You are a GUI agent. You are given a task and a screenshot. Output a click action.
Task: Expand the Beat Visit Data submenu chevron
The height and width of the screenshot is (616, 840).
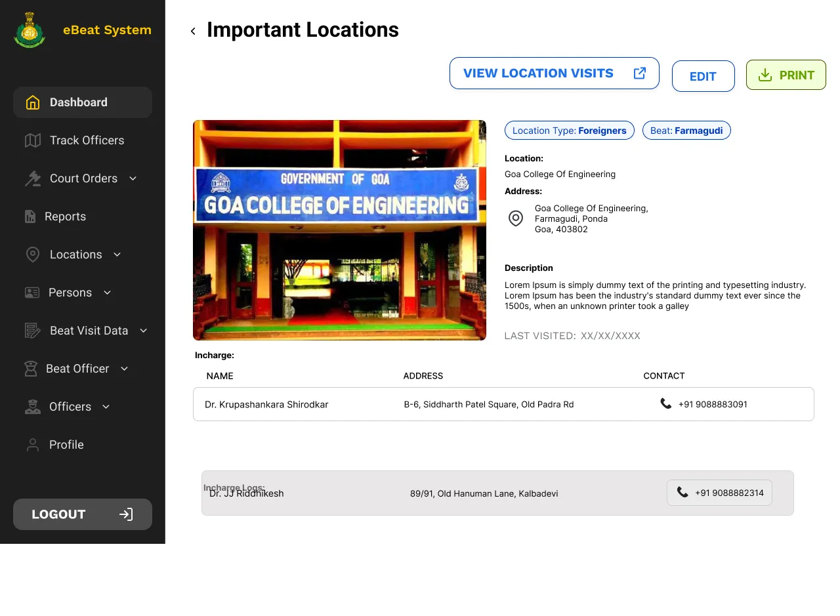[144, 331]
